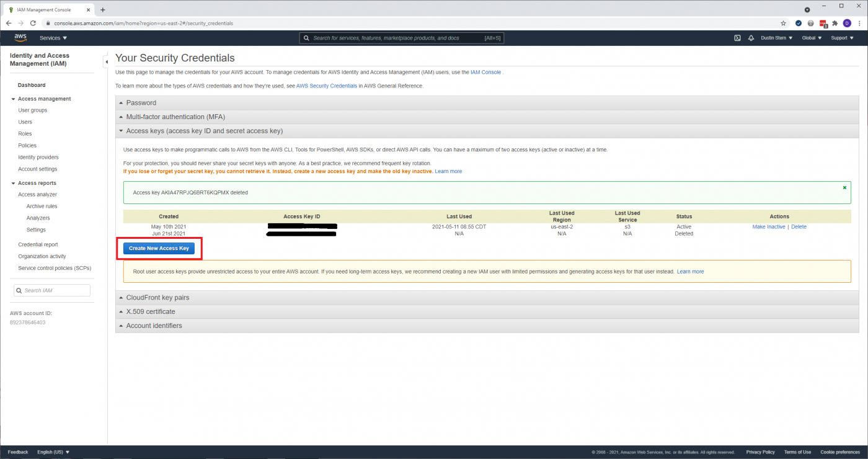Expand CloudFront key pairs section

(487, 298)
